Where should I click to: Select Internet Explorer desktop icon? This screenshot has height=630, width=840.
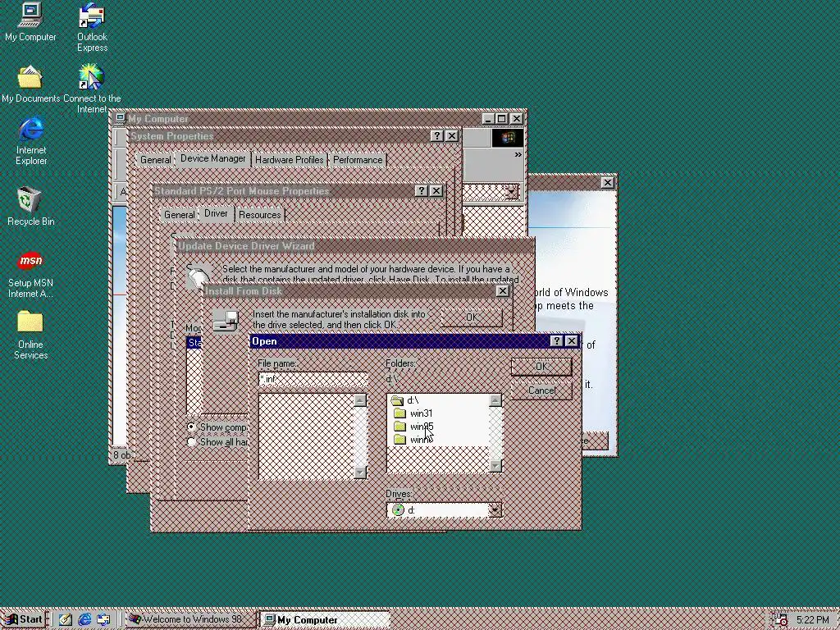click(x=31, y=140)
